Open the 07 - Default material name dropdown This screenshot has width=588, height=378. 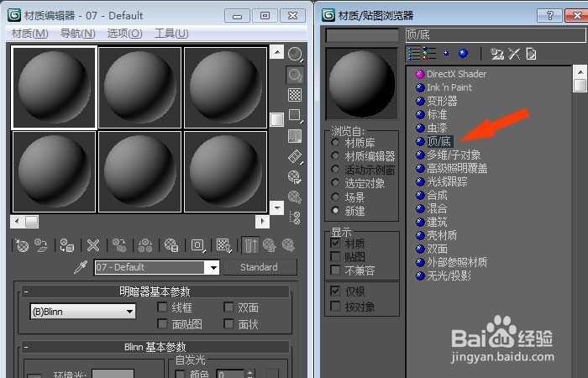(213, 267)
